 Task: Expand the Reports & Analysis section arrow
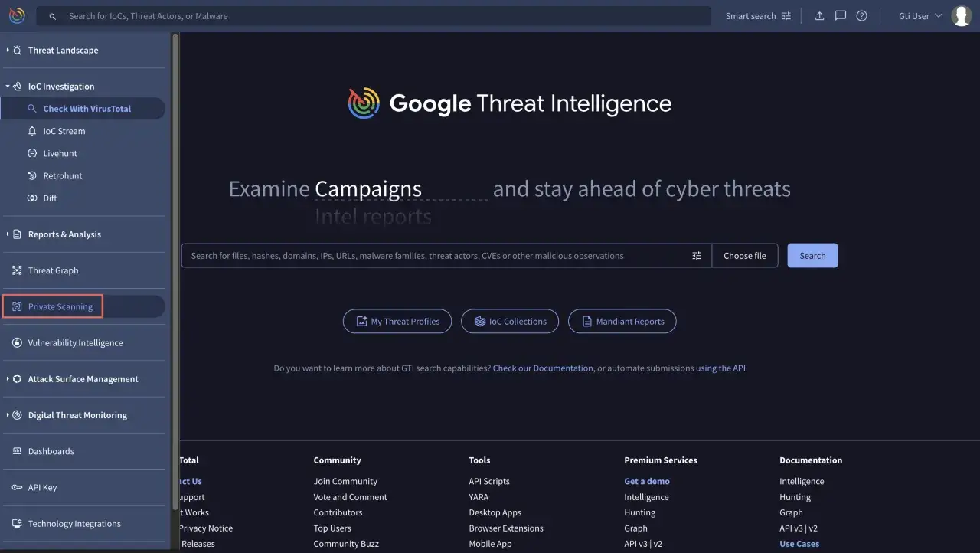click(8, 234)
